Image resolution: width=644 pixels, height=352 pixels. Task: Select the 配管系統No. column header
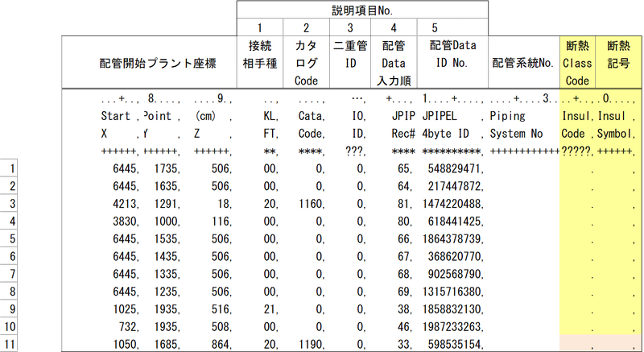tap(522, 62)
